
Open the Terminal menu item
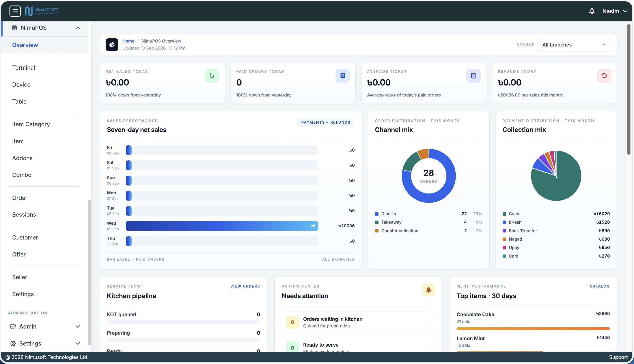pos(24,67)
